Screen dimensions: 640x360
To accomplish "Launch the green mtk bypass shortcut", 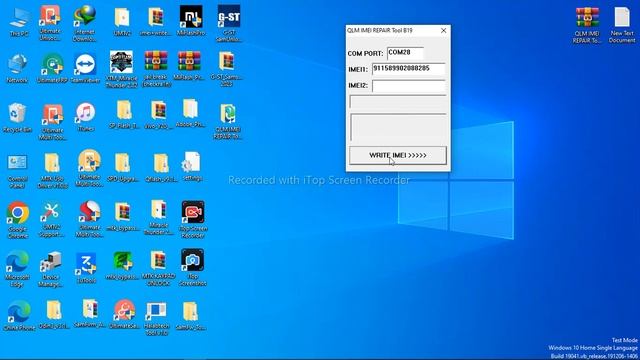I will (122, 266).
